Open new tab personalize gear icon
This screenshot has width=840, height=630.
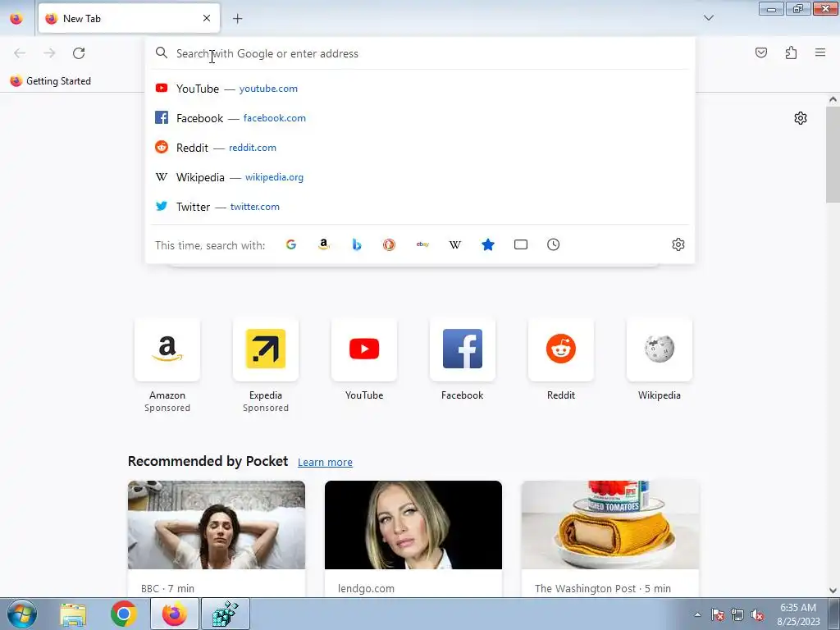click(x=801, y=118)
